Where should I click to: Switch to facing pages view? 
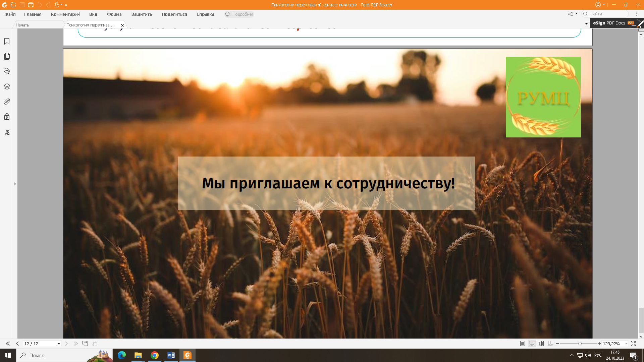coord(541,344)
